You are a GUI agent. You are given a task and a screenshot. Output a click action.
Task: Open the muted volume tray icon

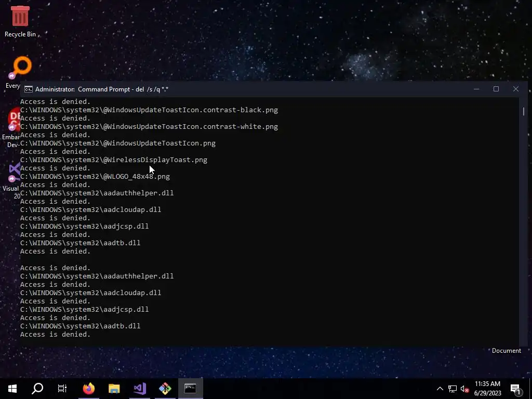pyautogui.click(x=465, y=389)
